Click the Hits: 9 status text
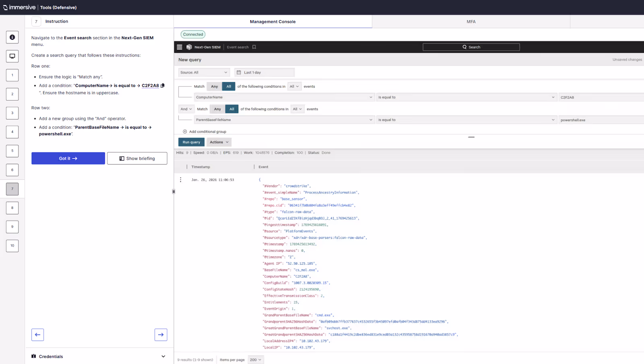The image size is (644, 364). [x=182, y=153]
